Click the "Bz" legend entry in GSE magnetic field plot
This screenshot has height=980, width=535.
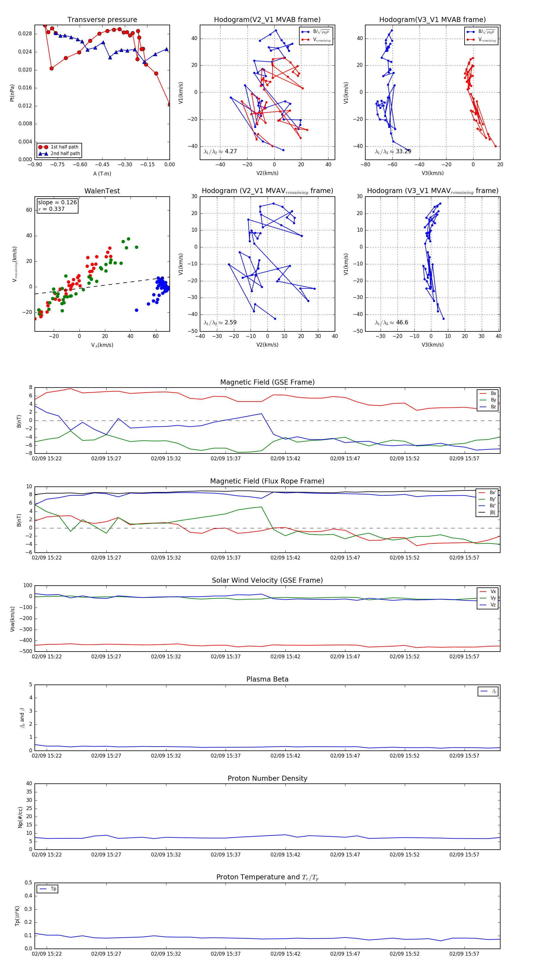click(x=488, y=407)
